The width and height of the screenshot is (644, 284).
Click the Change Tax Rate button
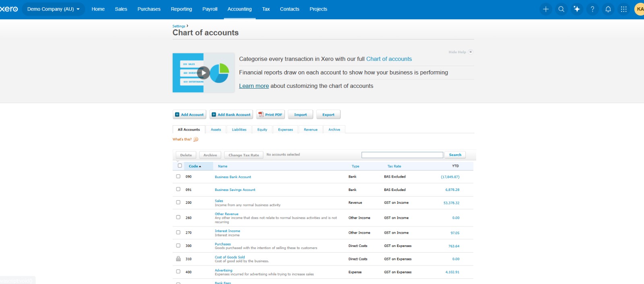coord(244,155)
